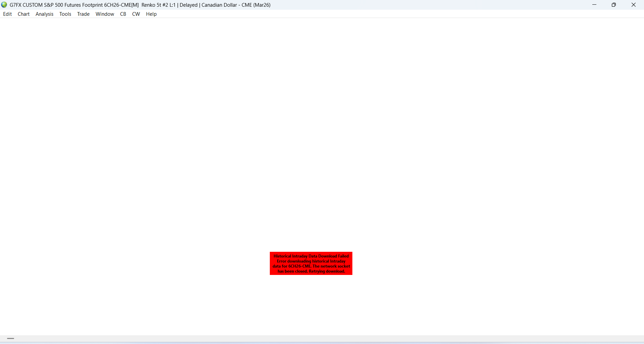
Task: Open the Help menu
Action: (151, 14)
